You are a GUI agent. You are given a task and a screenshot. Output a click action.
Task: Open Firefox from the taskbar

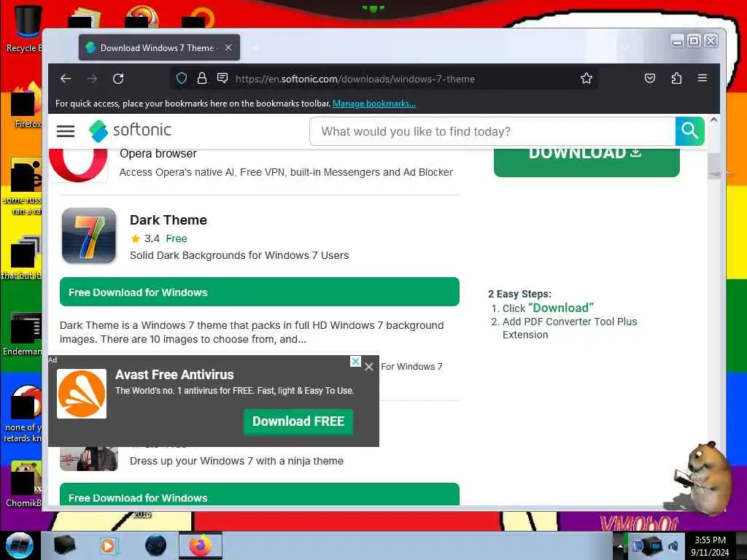[x=200, y=545]
